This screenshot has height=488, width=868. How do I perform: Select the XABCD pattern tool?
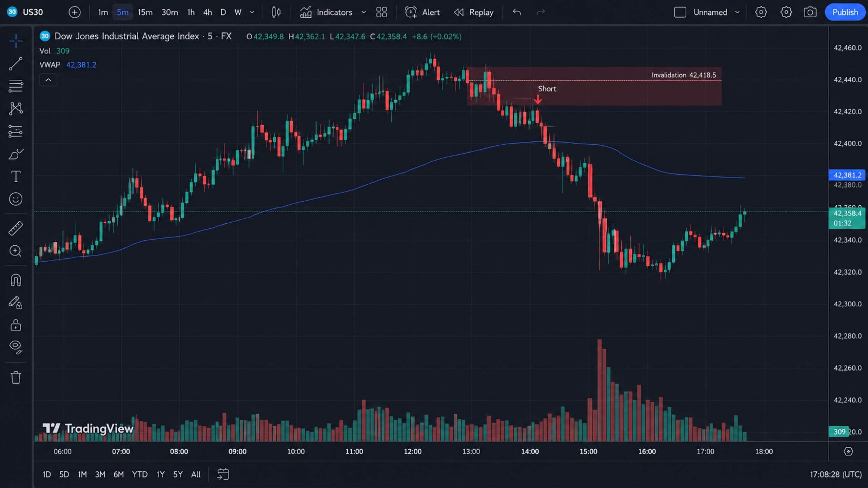tap(16, 108)
